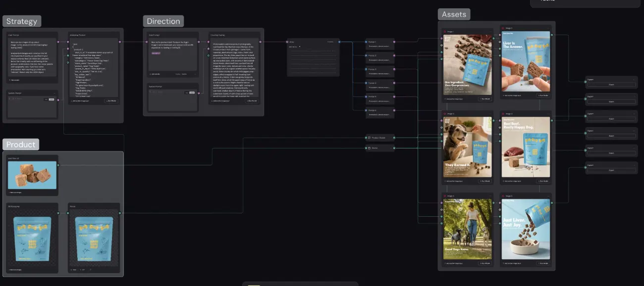Run Model under the 'Real Beef. Really Happy Dog.' image
The image size is (644, 286).
pyautogui.click(x=543, y=181)
